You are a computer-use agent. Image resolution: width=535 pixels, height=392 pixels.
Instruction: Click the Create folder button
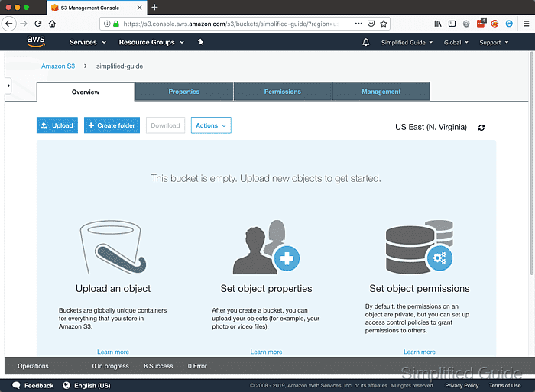tap(112, 125)
